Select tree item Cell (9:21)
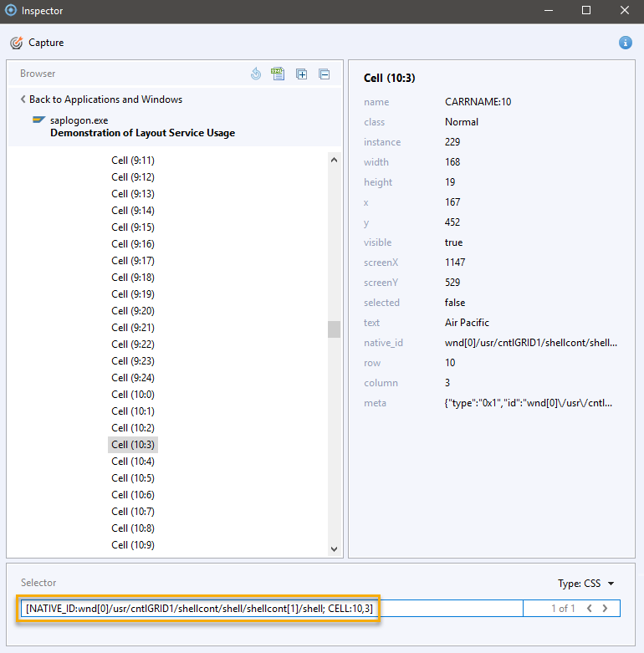The image size is (644, 653). pos(133,327)
